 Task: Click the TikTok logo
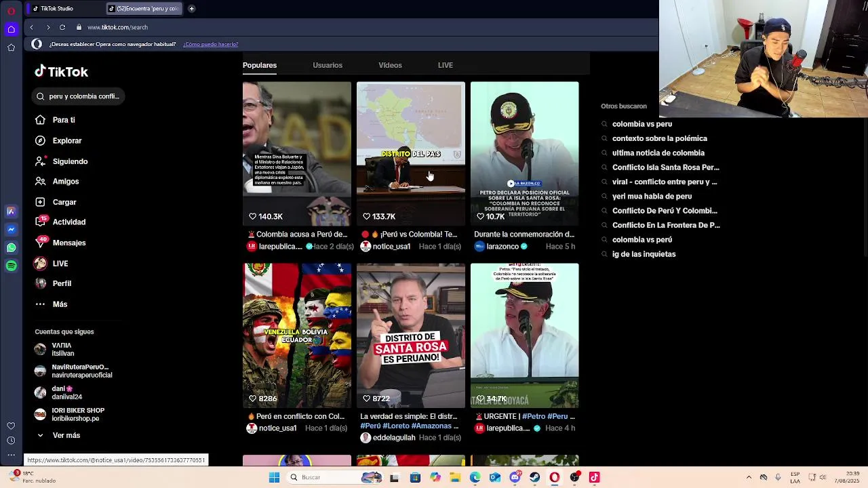[x=62, y=71]
